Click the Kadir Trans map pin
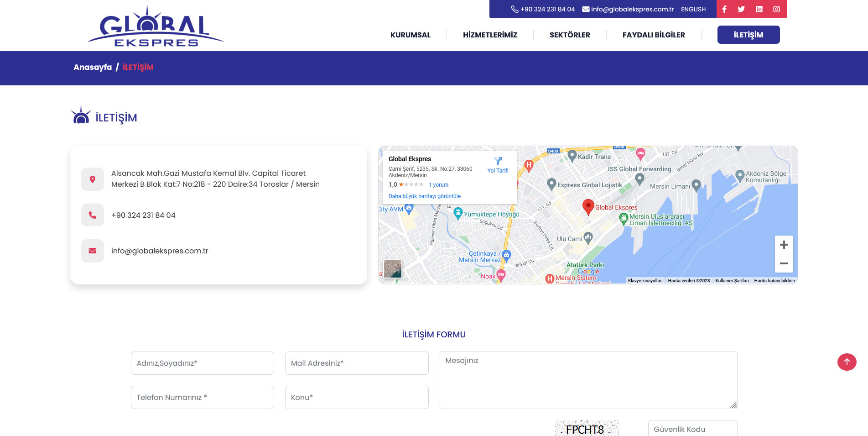The image size is (868, 436). [572, 156]
